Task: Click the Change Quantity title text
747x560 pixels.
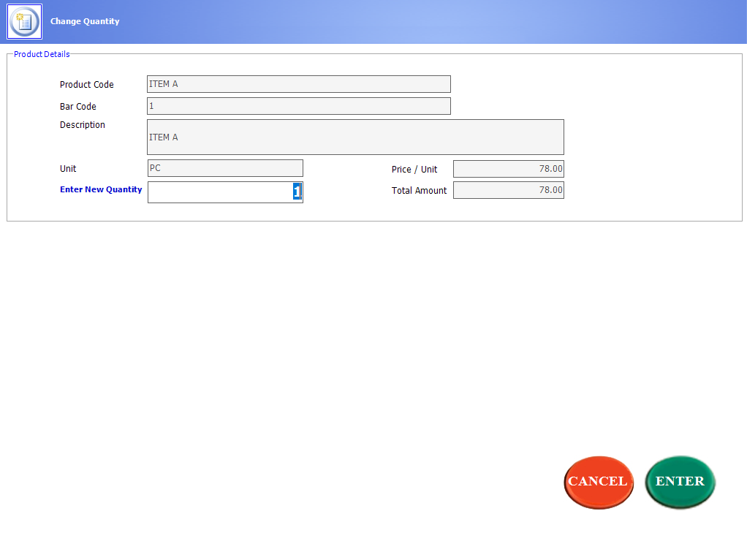Action: click(x=83, y=20)
